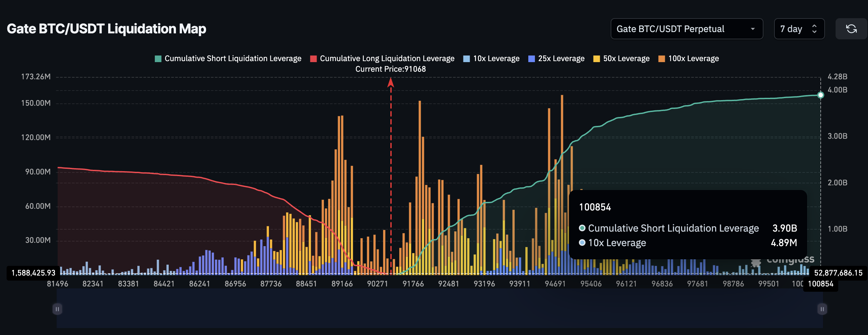The width and height of the screenshot is (868, 335).
Task: Click the "87736" price axis label
Action: point(271,284)
